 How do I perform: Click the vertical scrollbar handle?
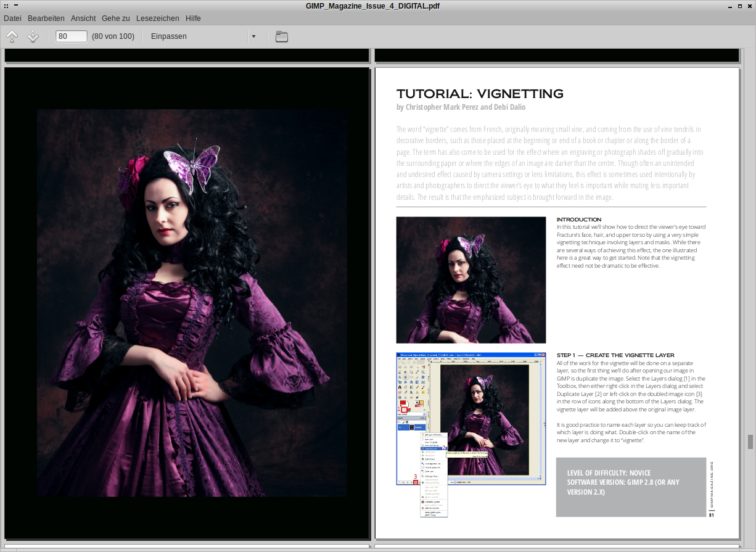[x=750, y=442]
